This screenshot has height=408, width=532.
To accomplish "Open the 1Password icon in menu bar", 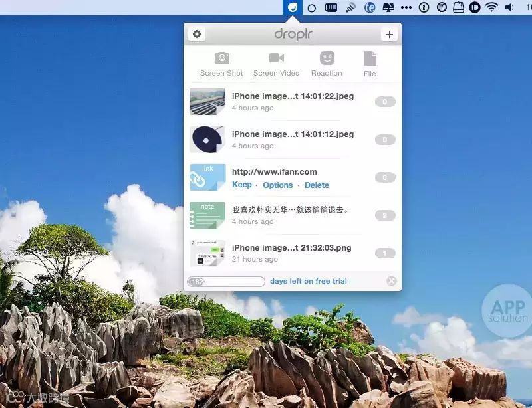I will pos(424,7).
